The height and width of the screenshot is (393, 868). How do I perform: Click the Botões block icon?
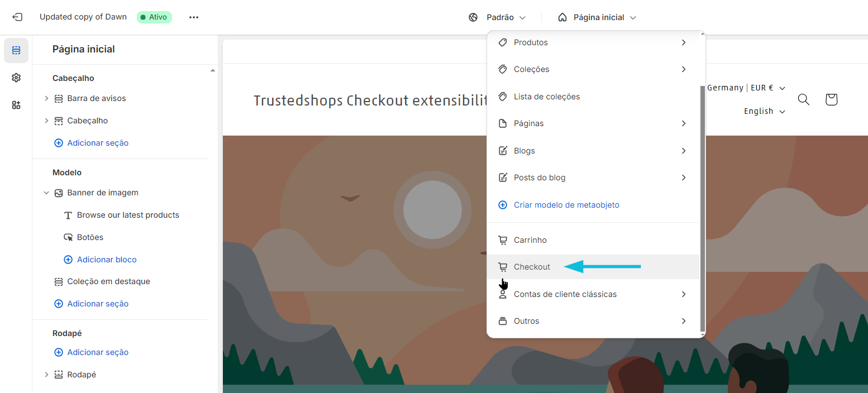68,237
